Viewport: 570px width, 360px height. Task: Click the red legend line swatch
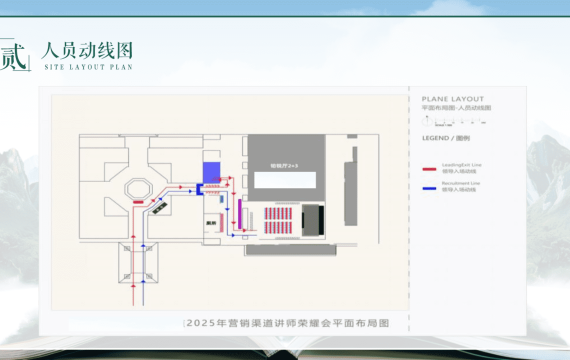429,169
